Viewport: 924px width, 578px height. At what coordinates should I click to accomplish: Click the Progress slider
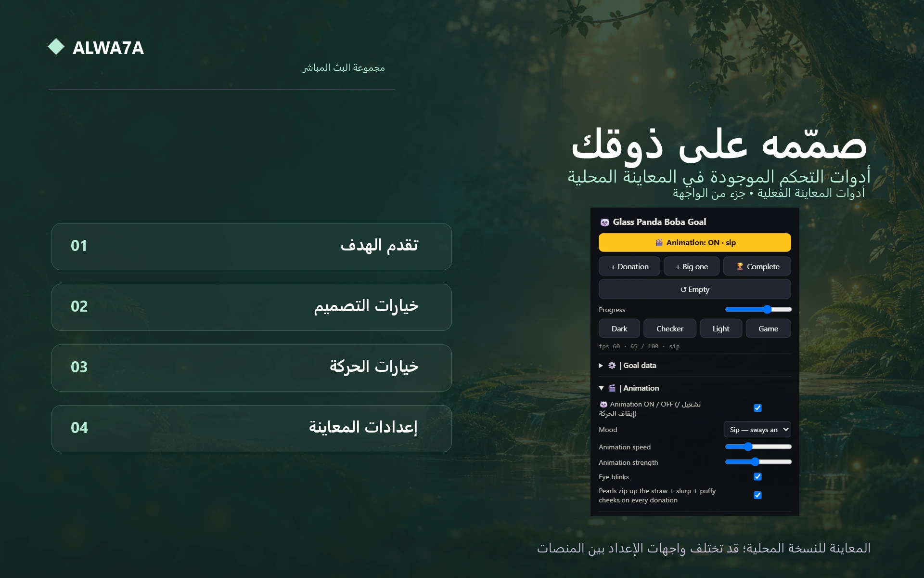758,309
